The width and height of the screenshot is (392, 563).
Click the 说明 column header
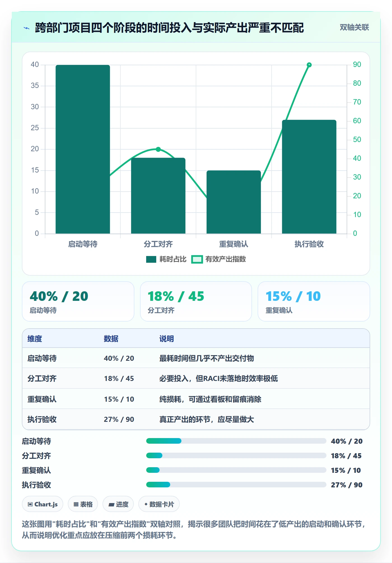[x=167, y=339]
